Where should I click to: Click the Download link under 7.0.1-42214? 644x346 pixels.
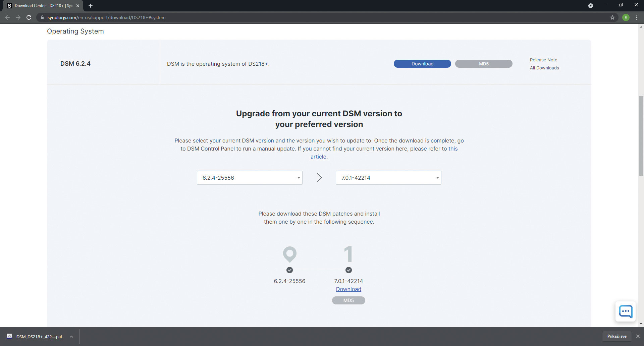[348, 289]
